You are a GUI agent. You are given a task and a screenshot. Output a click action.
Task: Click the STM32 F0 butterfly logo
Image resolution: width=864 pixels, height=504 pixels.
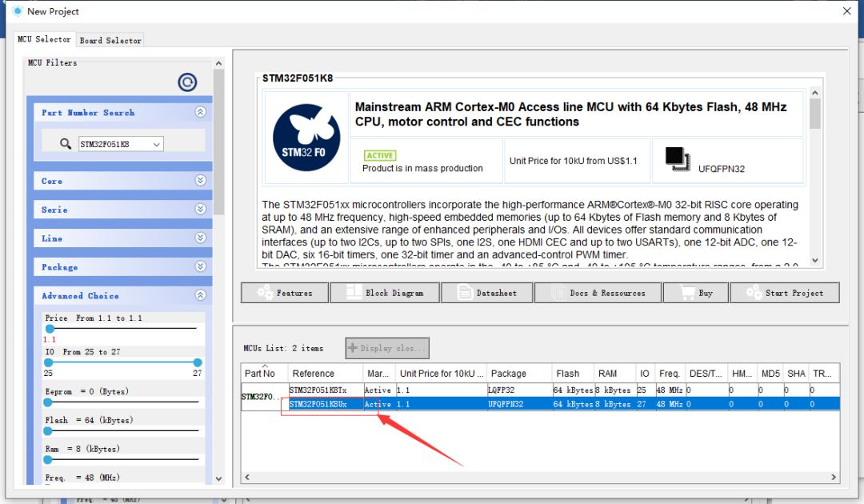coord(306,137)
